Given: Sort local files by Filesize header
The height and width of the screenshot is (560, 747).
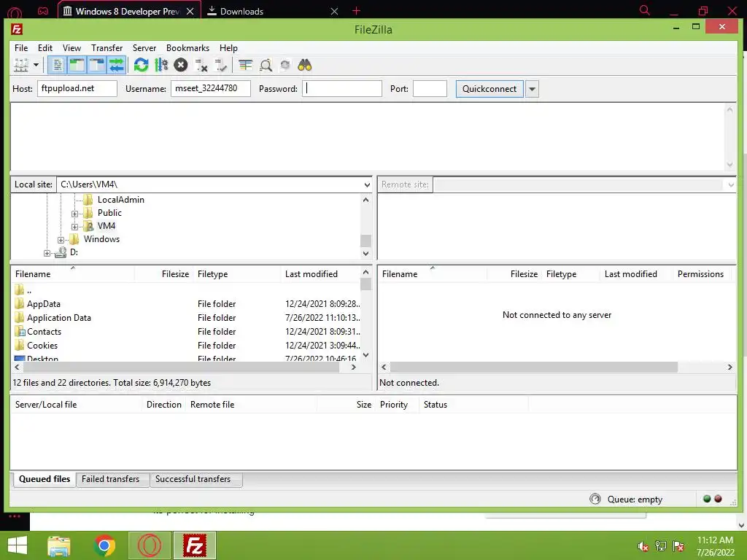Looking at the screenshot, I should point(164,274).
